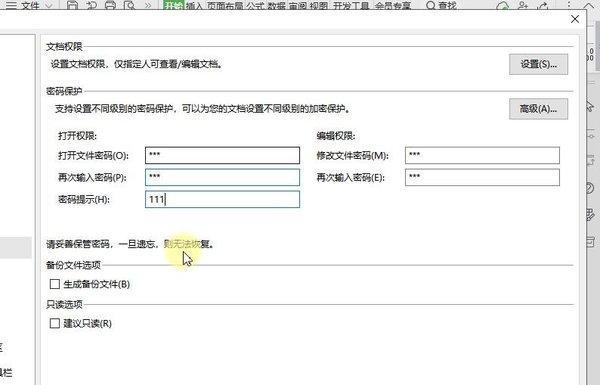Click the 打开权限: label
Image resolution: width=600 pixels, height=385 pixels.
point(78,136)
